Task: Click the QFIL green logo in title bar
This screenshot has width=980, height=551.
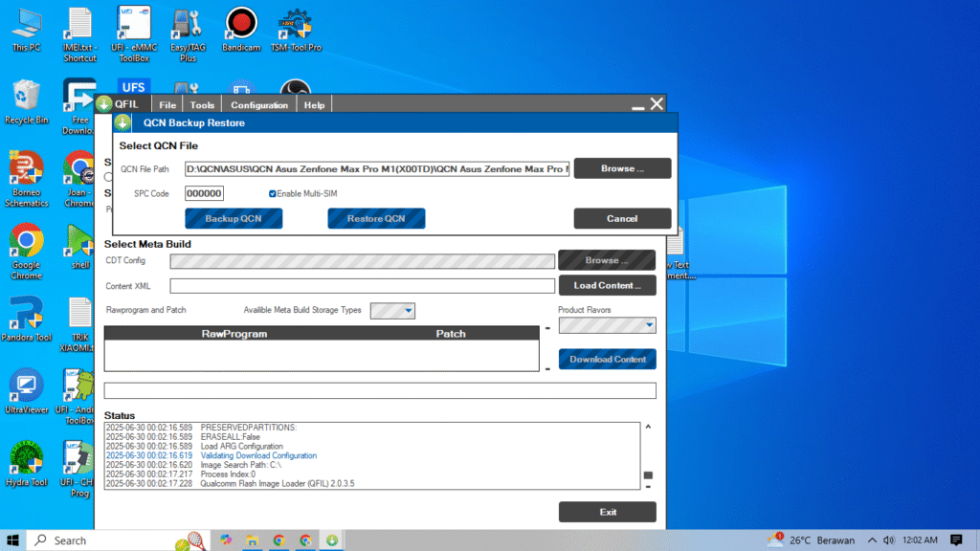Action: (103, 104)
